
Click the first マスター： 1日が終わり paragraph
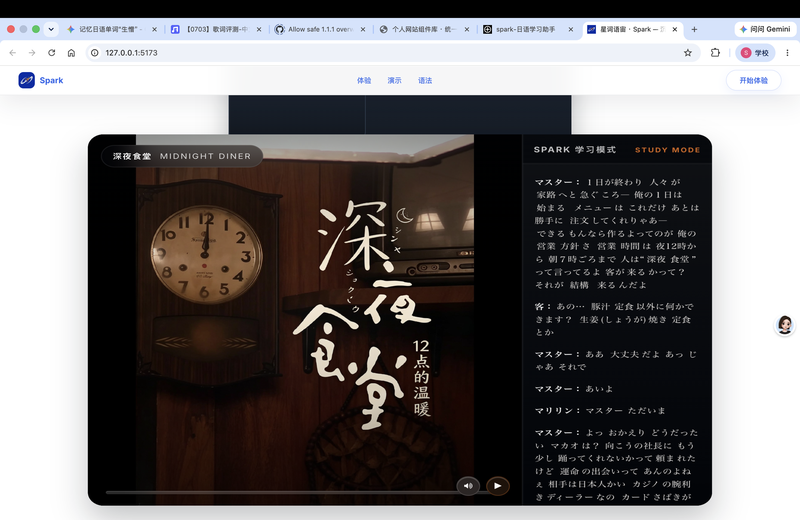coord(616,234)
